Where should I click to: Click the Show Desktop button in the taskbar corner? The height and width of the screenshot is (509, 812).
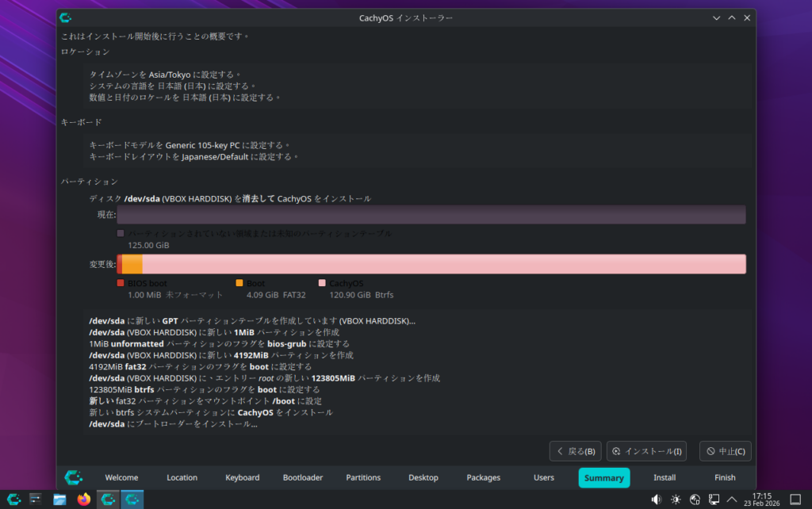(796, 499)
